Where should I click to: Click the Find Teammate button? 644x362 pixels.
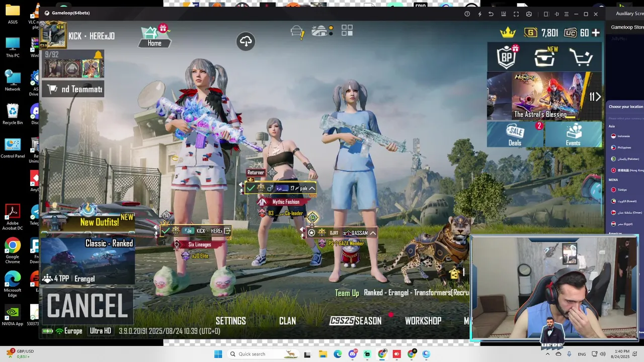[73, 89]
